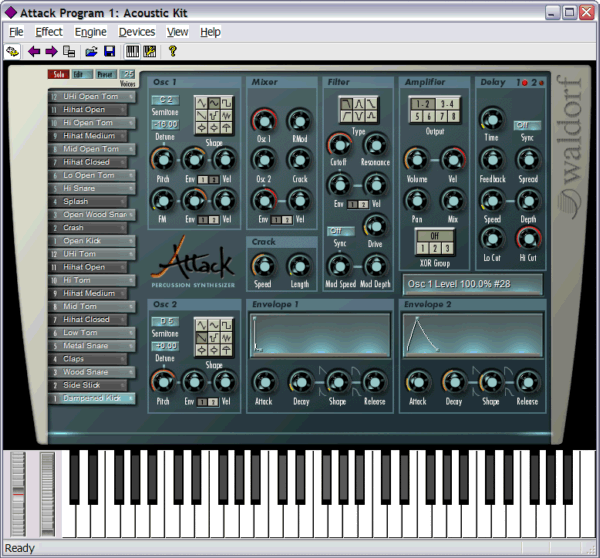Open the Help menu
600x558 pixels.
[210, 32]
